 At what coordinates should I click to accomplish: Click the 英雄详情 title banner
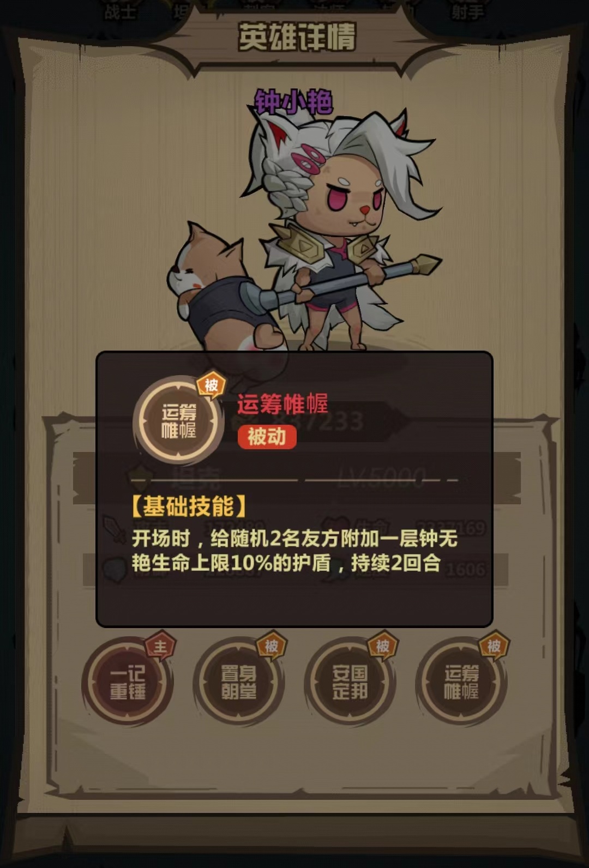[297, 37]
